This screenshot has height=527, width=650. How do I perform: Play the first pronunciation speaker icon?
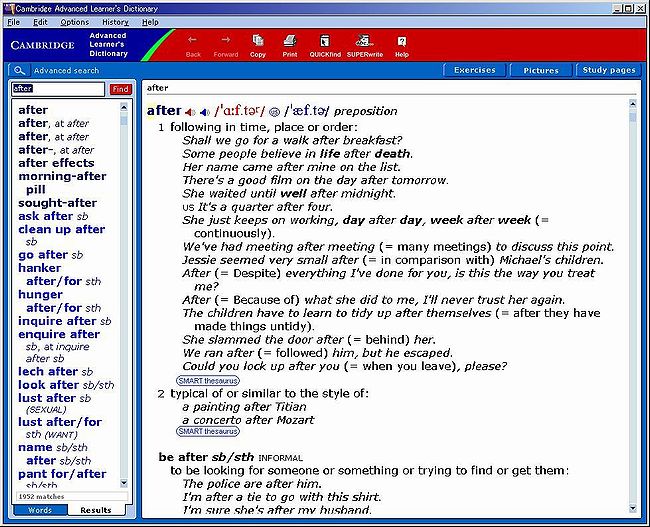click(190, 112)
